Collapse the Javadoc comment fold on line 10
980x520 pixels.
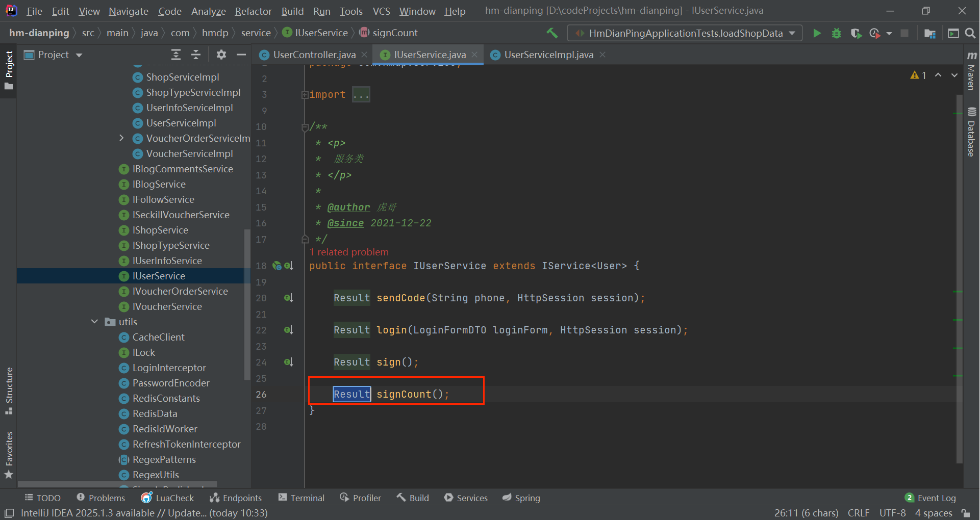305,127
